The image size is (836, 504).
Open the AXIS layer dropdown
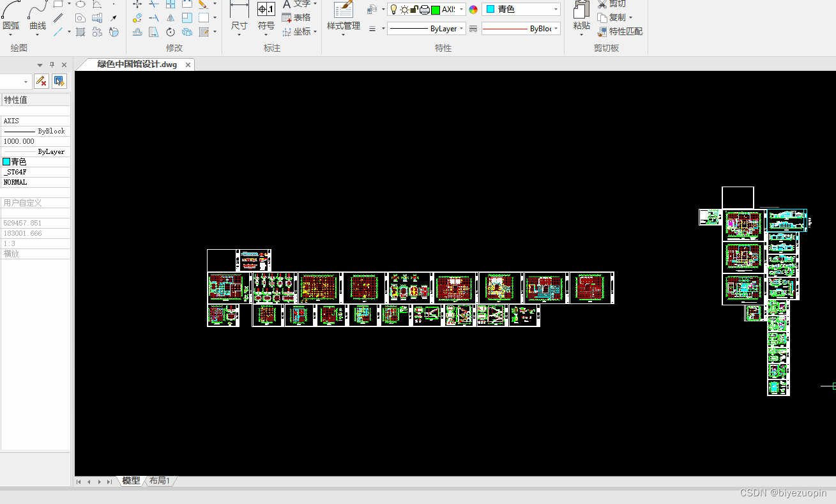461,10
